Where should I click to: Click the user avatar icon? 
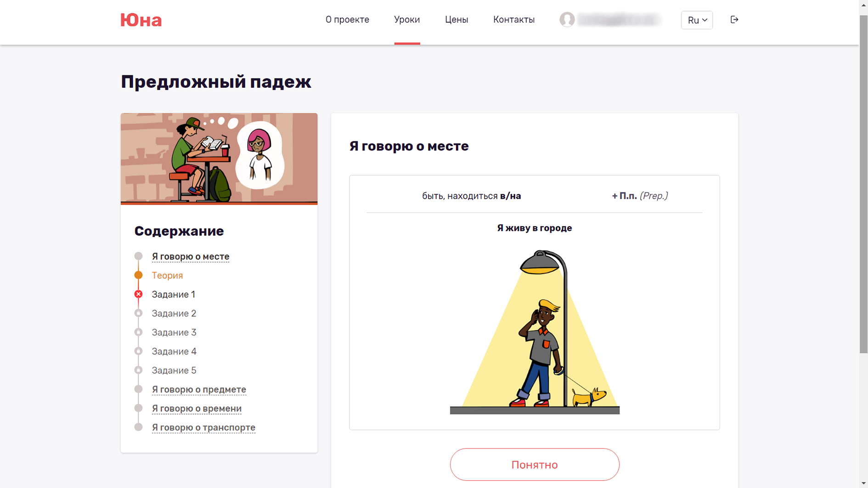tap(567, 20)
